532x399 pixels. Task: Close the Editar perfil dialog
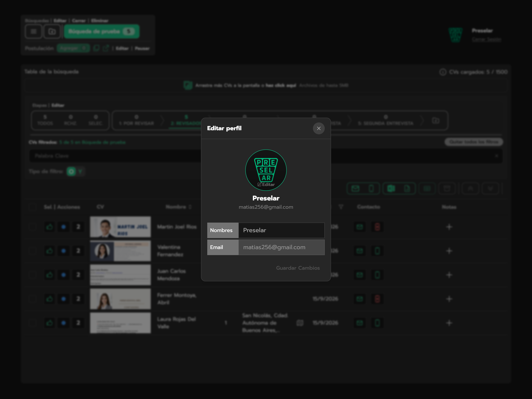click(319, 128)
